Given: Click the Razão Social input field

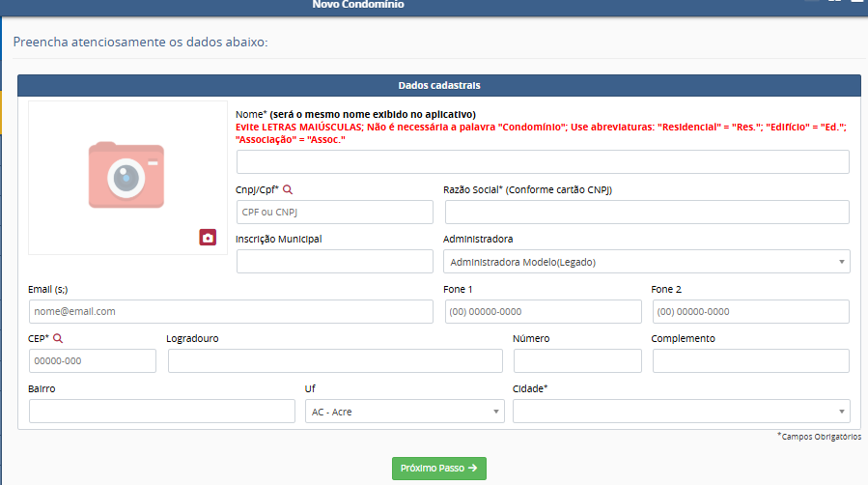Looking at the screenshot, I should pos(646,213).
